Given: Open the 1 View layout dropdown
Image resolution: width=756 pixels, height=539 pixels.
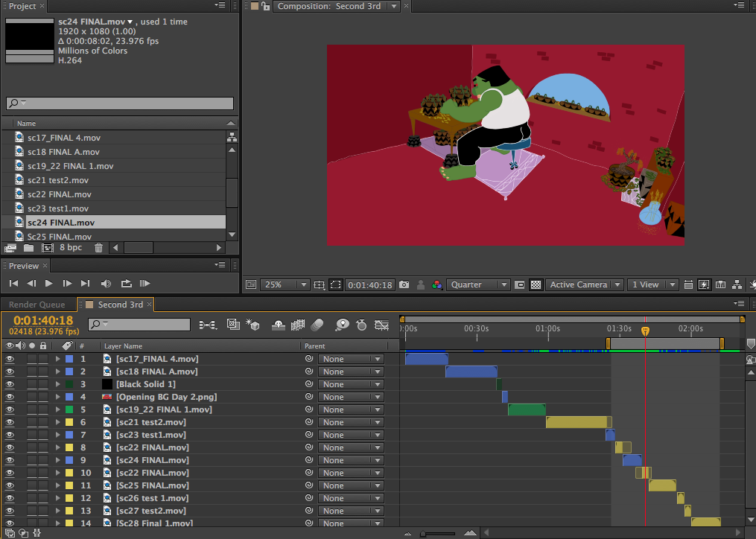Looking at the screenshot, I should point(652,285).
